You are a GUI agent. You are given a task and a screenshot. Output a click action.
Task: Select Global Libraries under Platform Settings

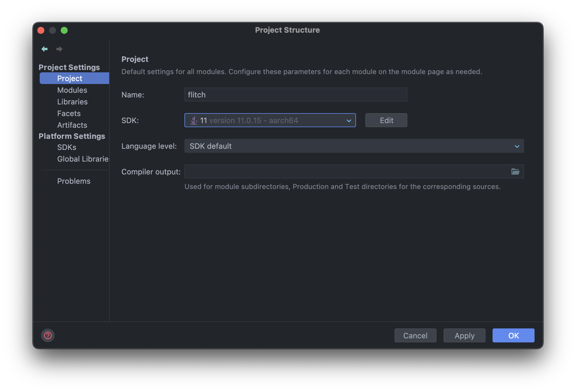tap(83, 159)
